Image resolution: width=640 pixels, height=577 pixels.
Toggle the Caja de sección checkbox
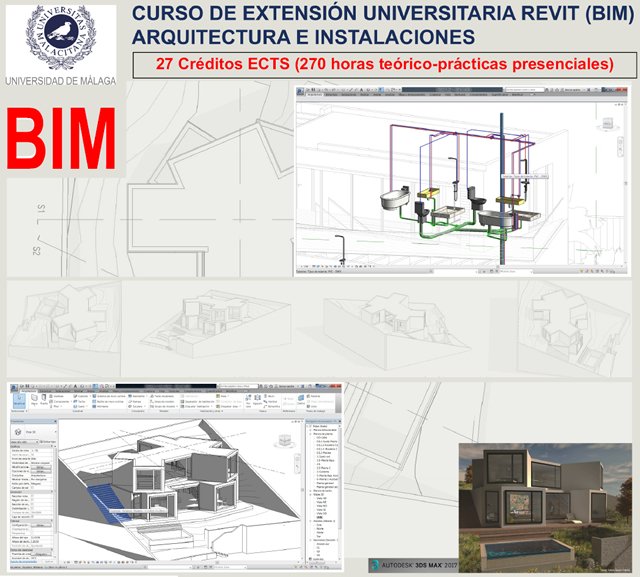(32, 517)
